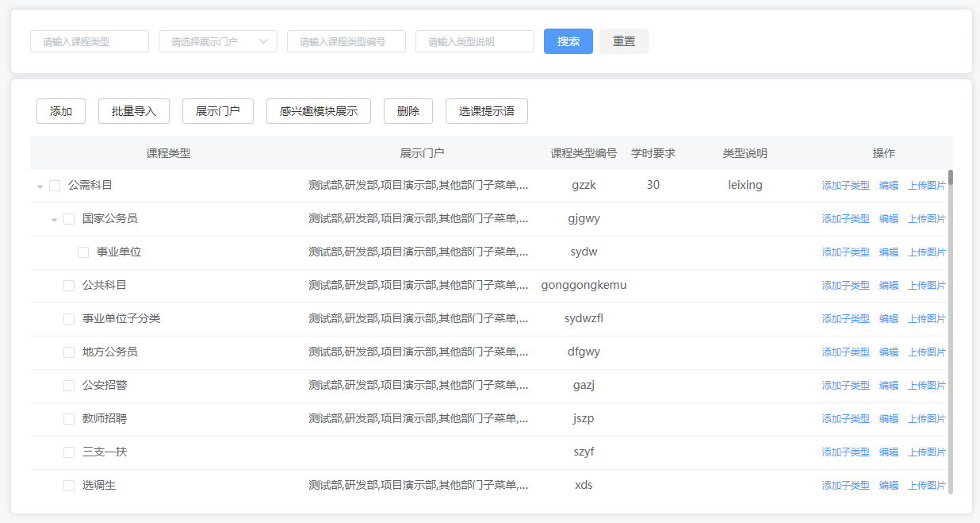The image size is (980, 523).
Task: Click the 展示门户 button
Action: [218, 111]
